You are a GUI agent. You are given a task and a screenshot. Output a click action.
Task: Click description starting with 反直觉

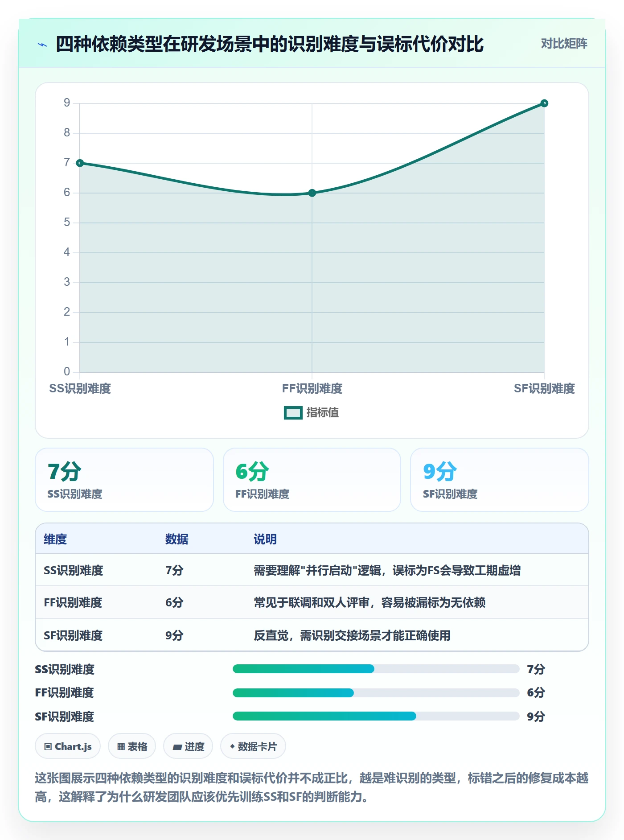click(352, 636)
